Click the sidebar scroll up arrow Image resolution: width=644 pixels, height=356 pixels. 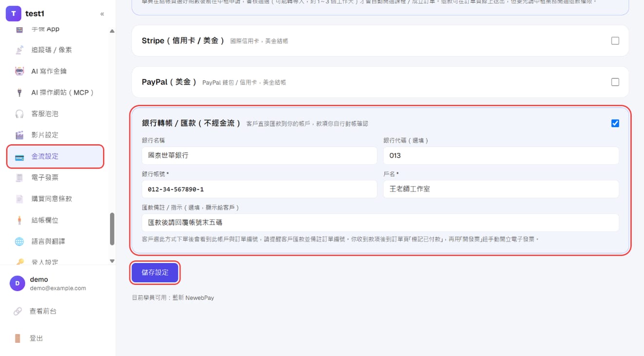112,31
